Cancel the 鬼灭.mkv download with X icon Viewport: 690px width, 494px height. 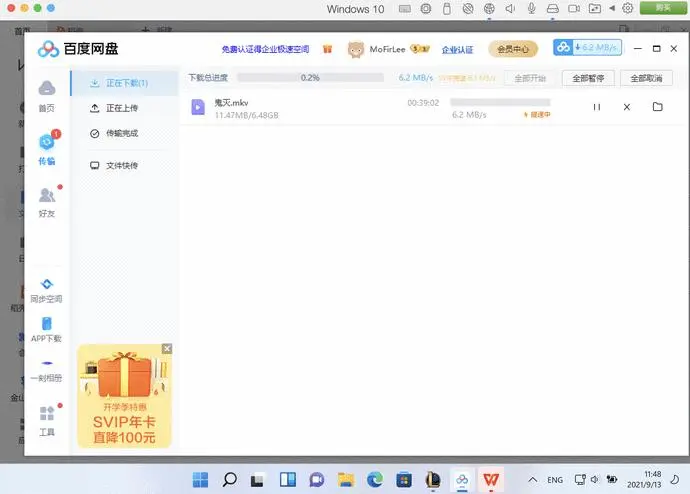tap(627, 107)
